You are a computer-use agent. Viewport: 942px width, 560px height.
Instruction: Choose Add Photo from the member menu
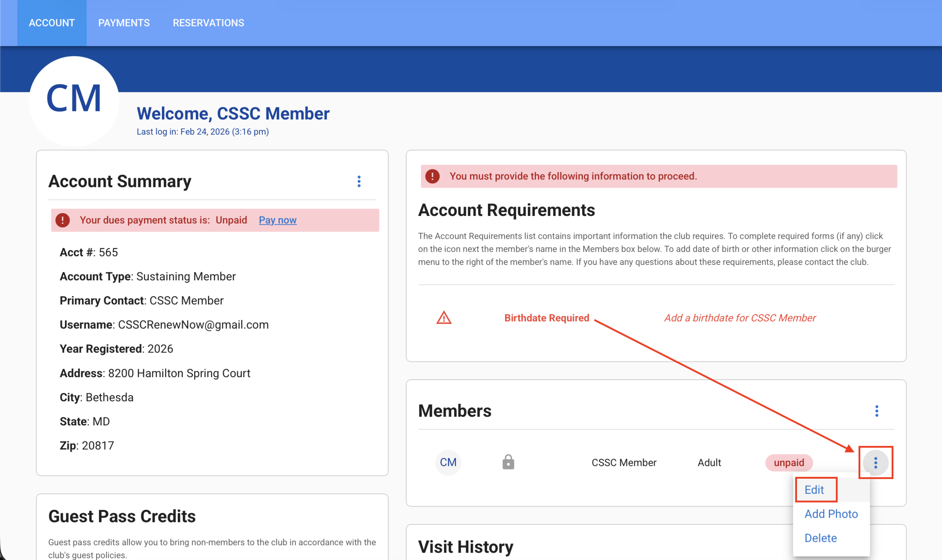pos(831,514)
